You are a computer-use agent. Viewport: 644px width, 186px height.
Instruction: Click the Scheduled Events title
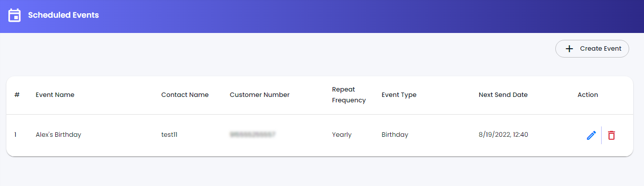pos(64,15)
